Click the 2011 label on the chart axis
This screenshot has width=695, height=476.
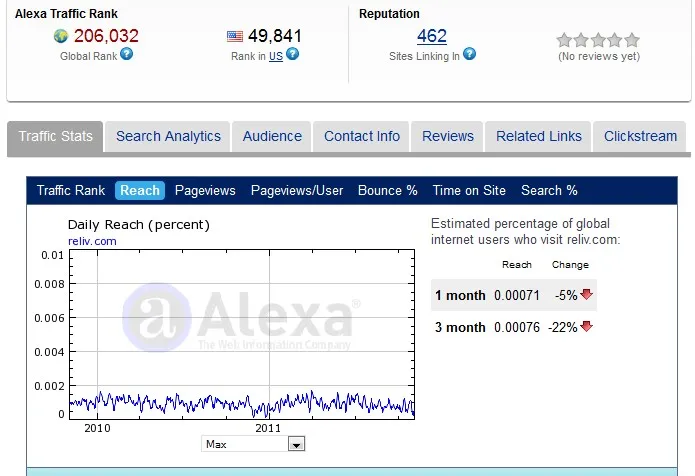coord(268,428)
